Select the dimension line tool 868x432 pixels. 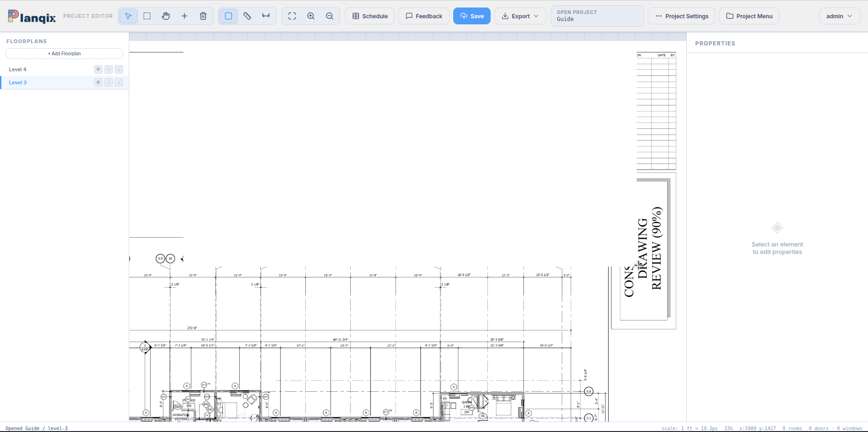coord(266,16)
